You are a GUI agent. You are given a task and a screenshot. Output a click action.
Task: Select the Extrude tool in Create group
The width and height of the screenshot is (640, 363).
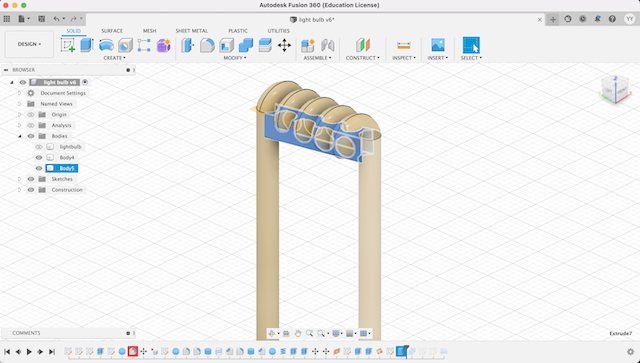[87, 45]
